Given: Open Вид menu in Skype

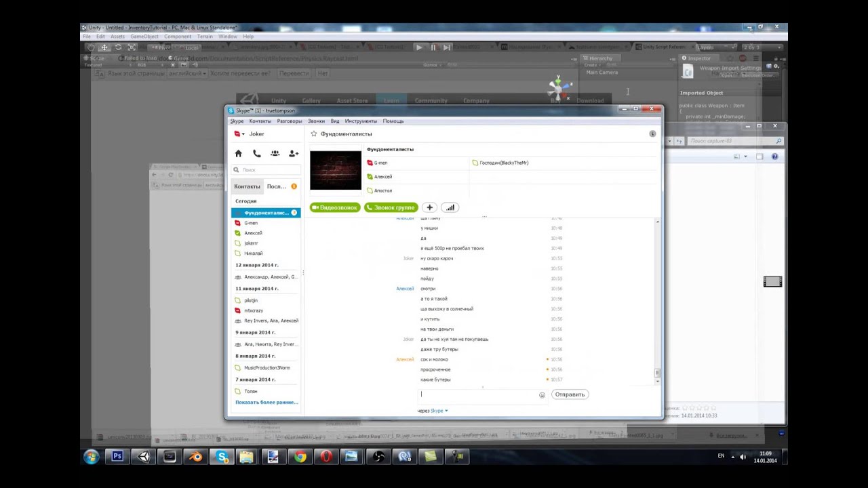Looking at the screenshot, I should click(x=335, y=121).
